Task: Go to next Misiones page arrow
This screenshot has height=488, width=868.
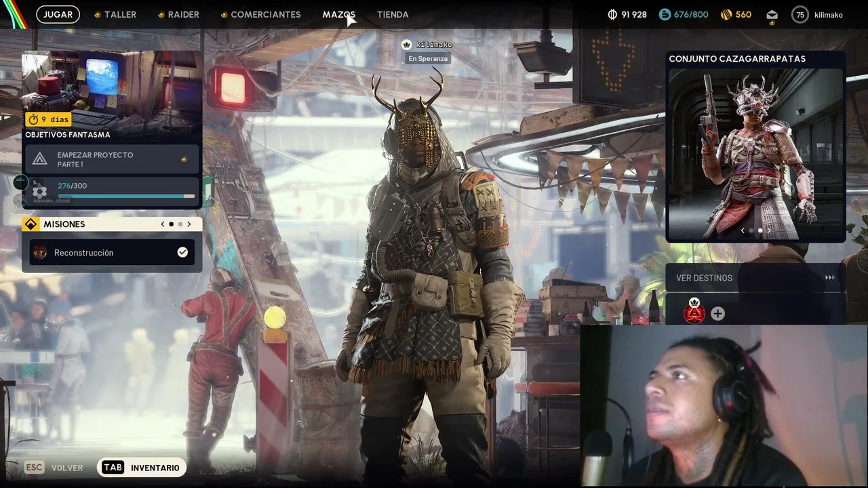Action: tap(189, 224)
